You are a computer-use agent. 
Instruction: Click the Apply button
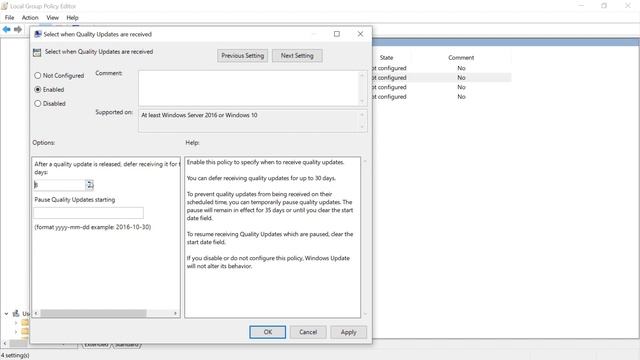tap(349, 332)
